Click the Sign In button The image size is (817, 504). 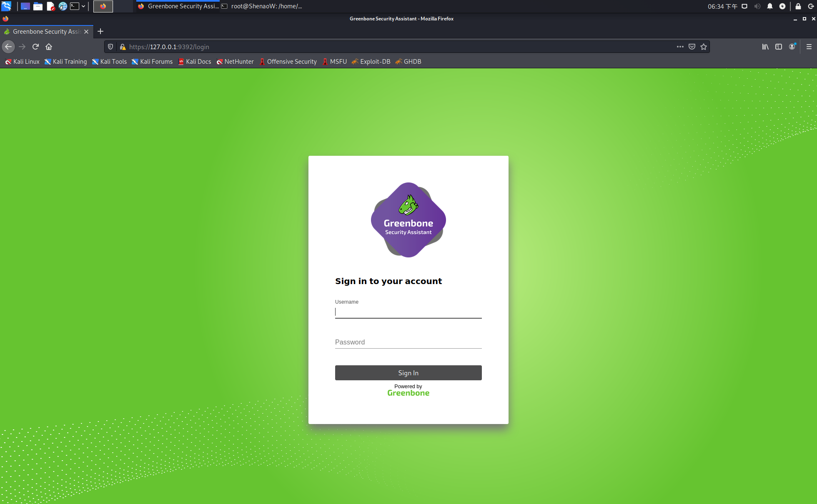click(x=408, y=373)
